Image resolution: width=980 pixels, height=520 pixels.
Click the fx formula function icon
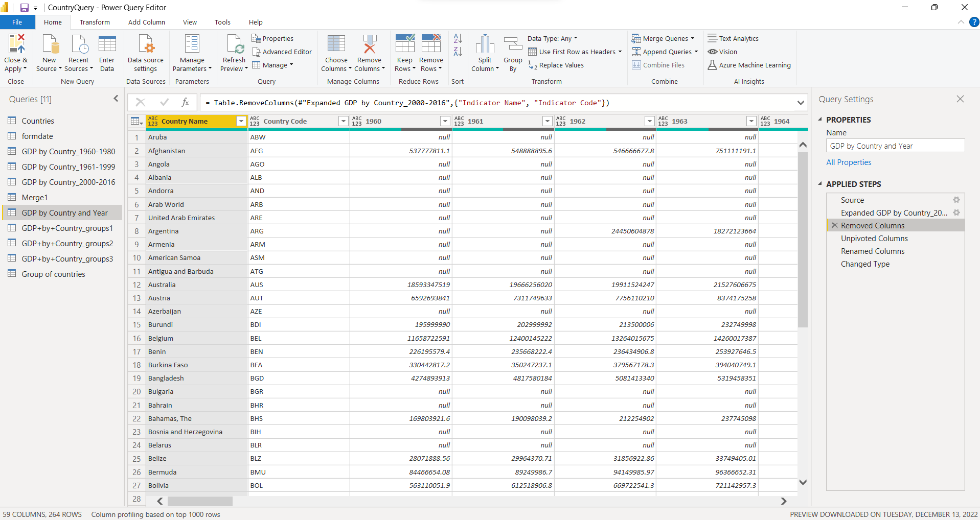click(x=185, y=103)
